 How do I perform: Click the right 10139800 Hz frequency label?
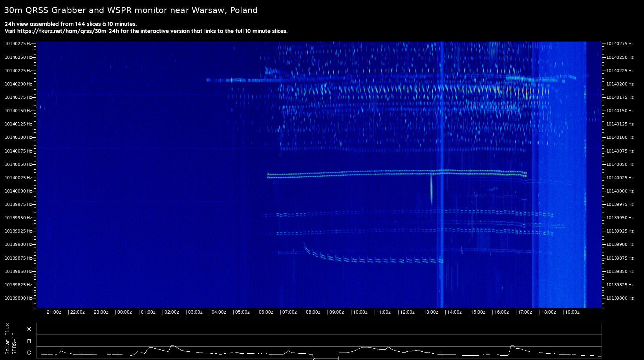point(620,298)
